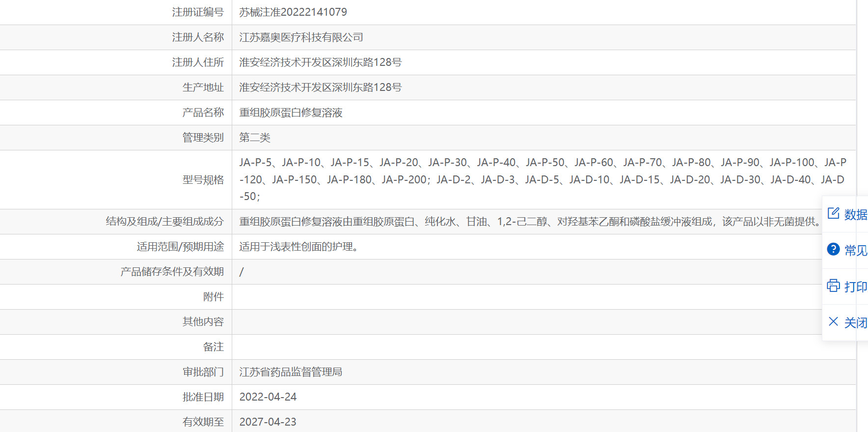868x432 pixels.
Task: Click the edit data icon in side panel
Action: point(833,213)
